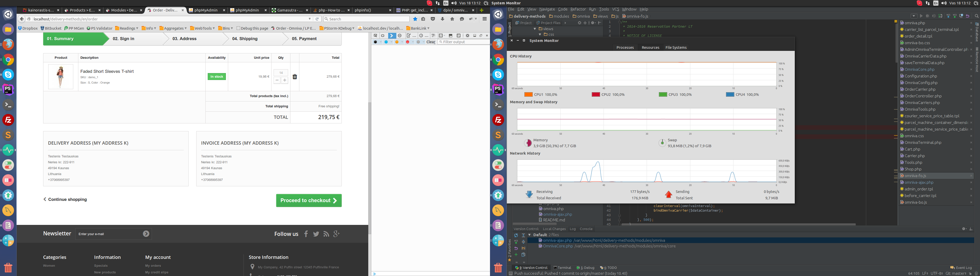Open FileZilla in left Ubuntu launcher
The height and width of the screenshot is (276, 980).
(8, 120)
